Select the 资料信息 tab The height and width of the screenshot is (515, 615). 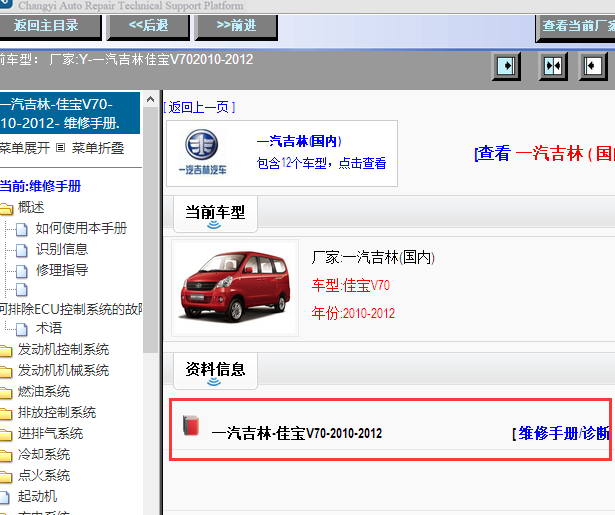click(x=215, y=371)
